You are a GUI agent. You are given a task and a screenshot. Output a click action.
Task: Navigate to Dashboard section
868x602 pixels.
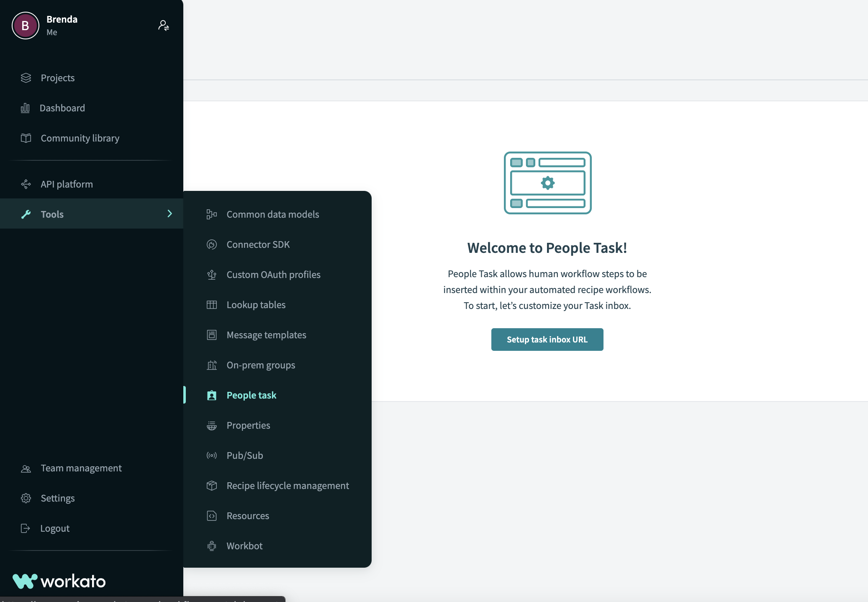[63, 108]
